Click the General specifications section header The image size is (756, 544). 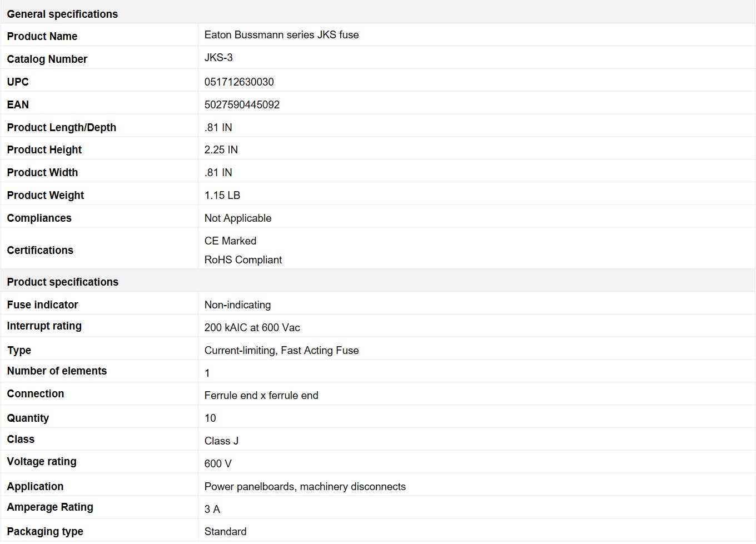(62, 14)
